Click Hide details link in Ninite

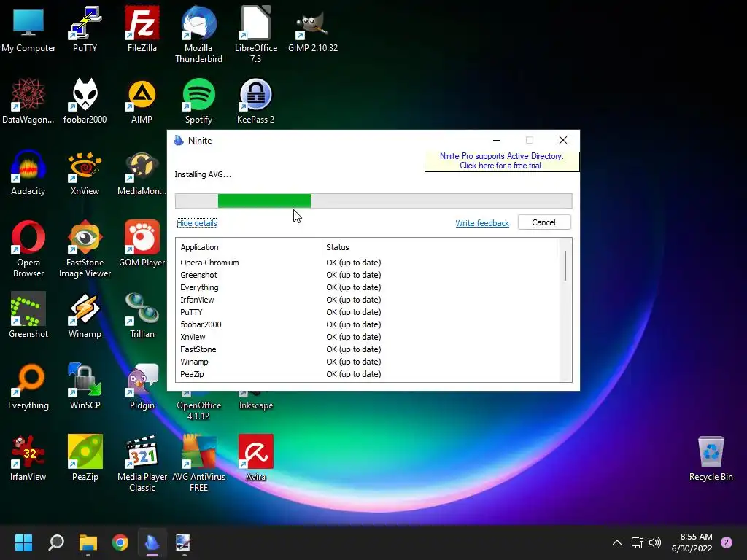pos(197,223)
